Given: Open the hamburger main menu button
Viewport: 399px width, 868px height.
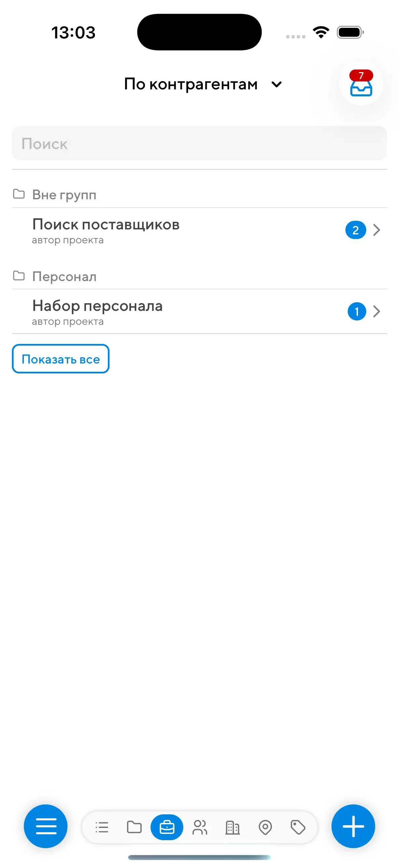Looking at the screenshot, I should click(x=46, y=826).
